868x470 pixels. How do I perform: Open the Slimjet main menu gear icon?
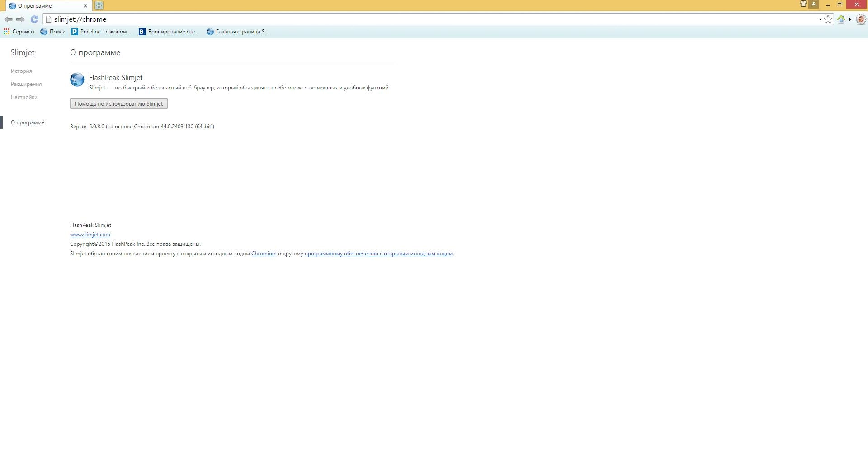861,19
